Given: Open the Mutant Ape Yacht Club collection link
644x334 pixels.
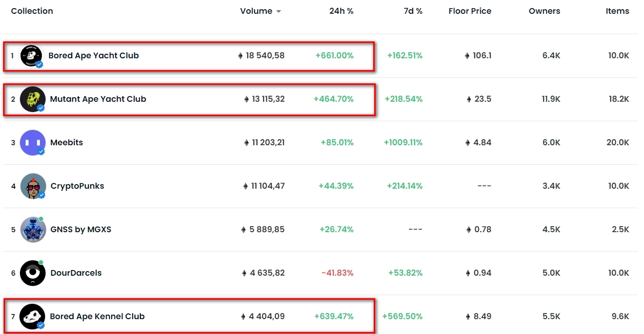Looking at the screenshot, I should pyautogui.click(x=98, y=99).
